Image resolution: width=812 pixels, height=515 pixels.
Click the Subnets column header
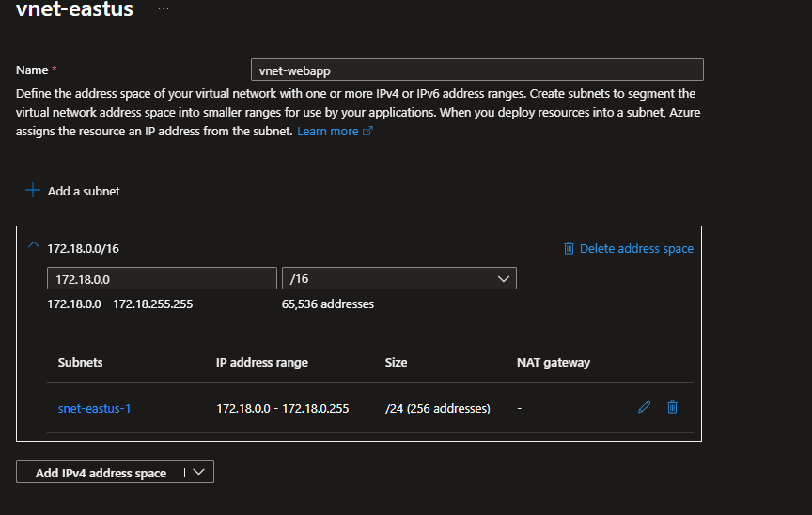[81, 363]
